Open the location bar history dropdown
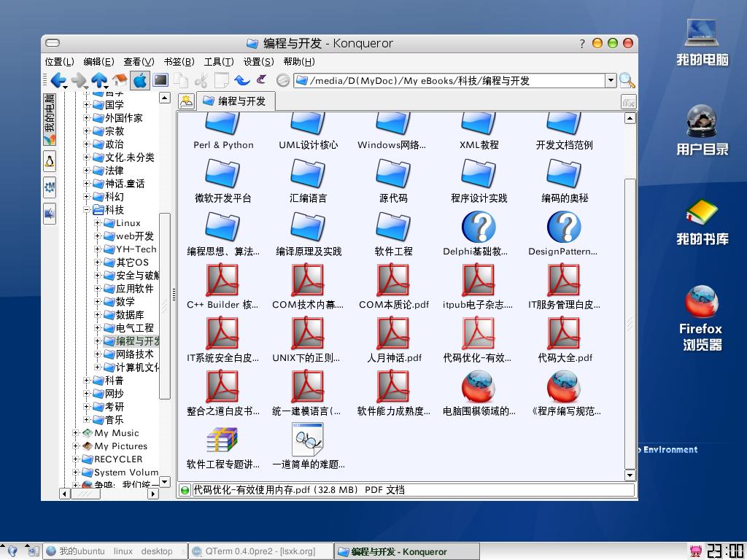 coord(611,80)
